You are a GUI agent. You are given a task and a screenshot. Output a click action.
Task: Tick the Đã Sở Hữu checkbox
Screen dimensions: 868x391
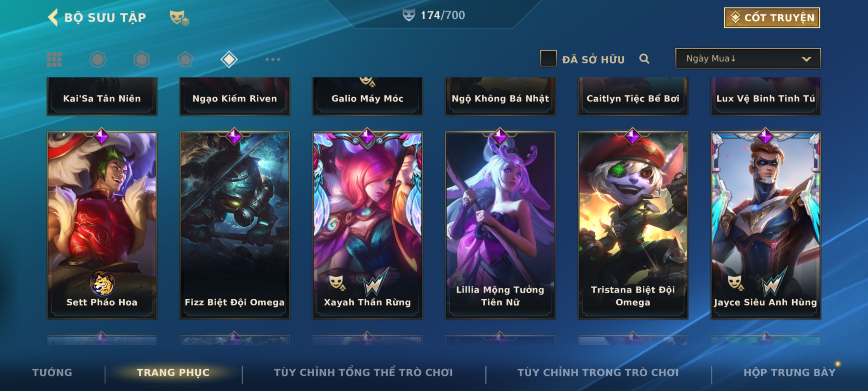548,59
